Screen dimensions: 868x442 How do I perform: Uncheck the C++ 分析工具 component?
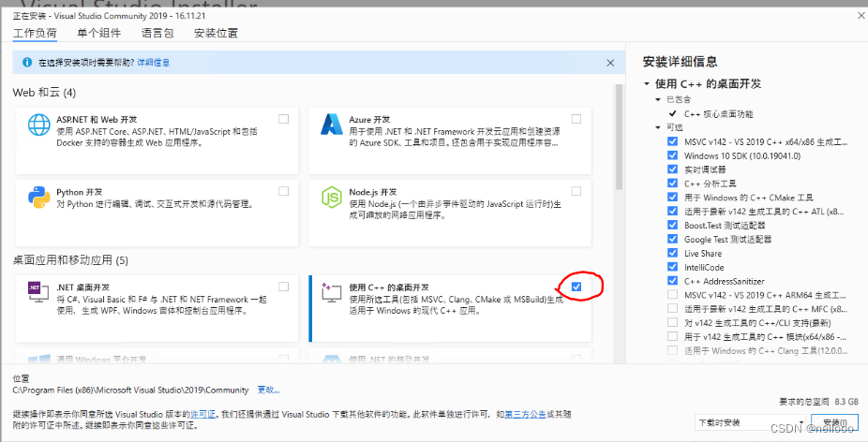[672, 184]
